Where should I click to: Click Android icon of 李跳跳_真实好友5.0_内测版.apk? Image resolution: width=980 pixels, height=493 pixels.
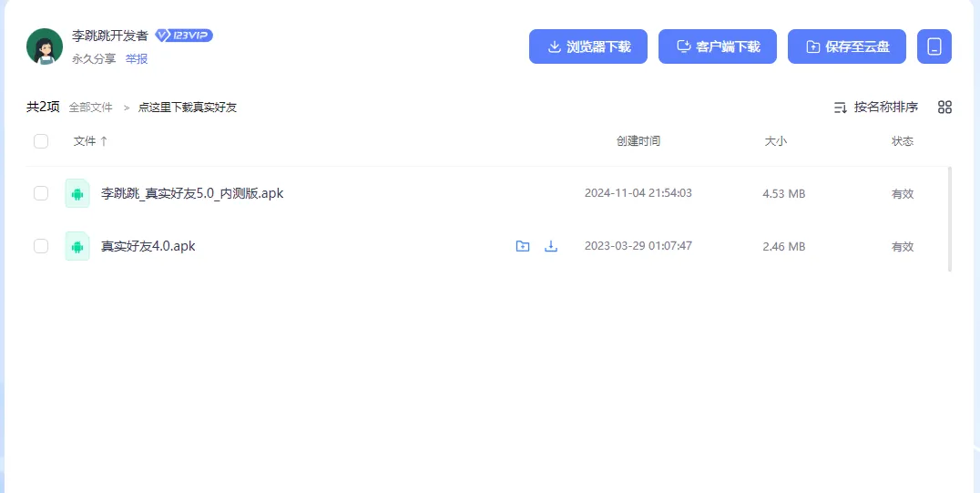pos(77,193)
